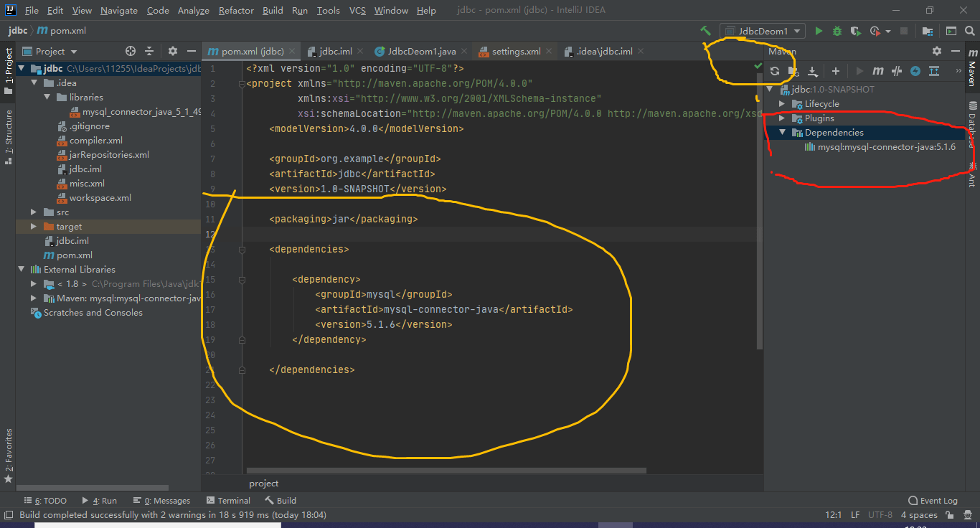The width and height of the screenshot is (980, 528).
Task: Click 'project' breadcrumb below the editor
Action: coord(264,484)
